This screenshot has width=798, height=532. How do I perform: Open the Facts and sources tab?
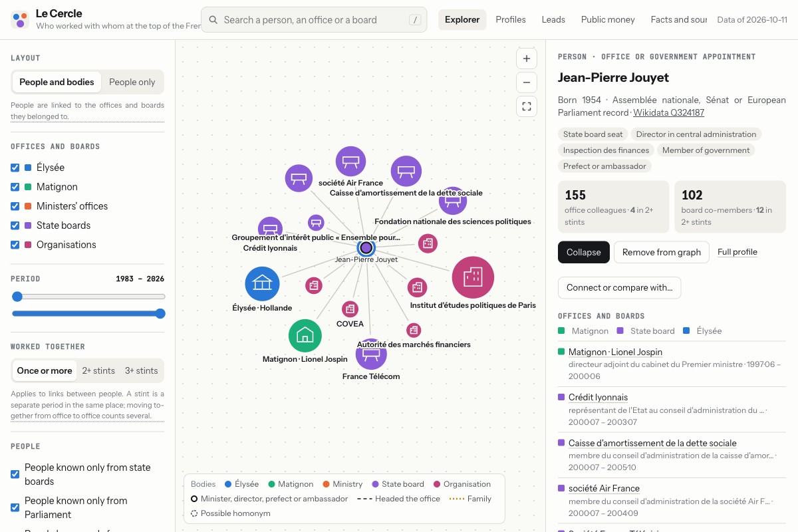[678, 19]
